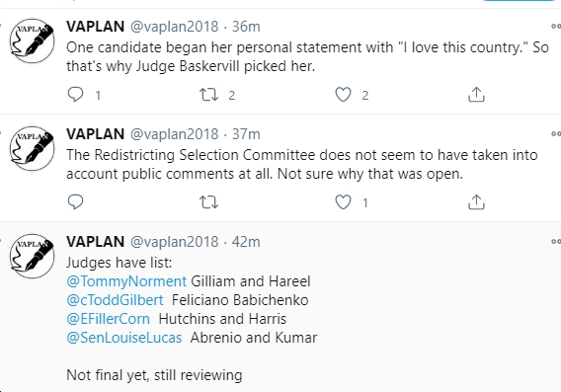Reply to the "I love this country" tweet
The image size is (561, 392).
75,95
